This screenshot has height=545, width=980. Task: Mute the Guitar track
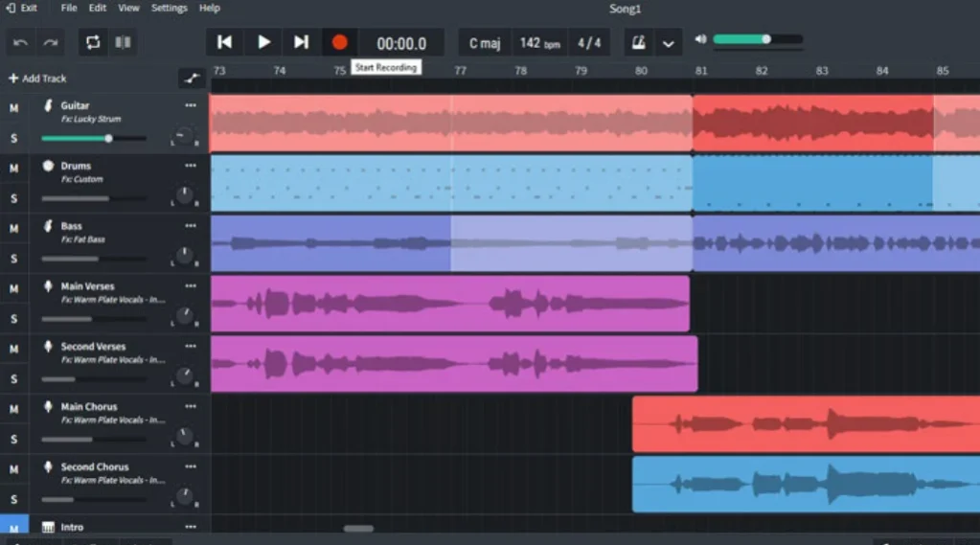click(x=13, y=108)
